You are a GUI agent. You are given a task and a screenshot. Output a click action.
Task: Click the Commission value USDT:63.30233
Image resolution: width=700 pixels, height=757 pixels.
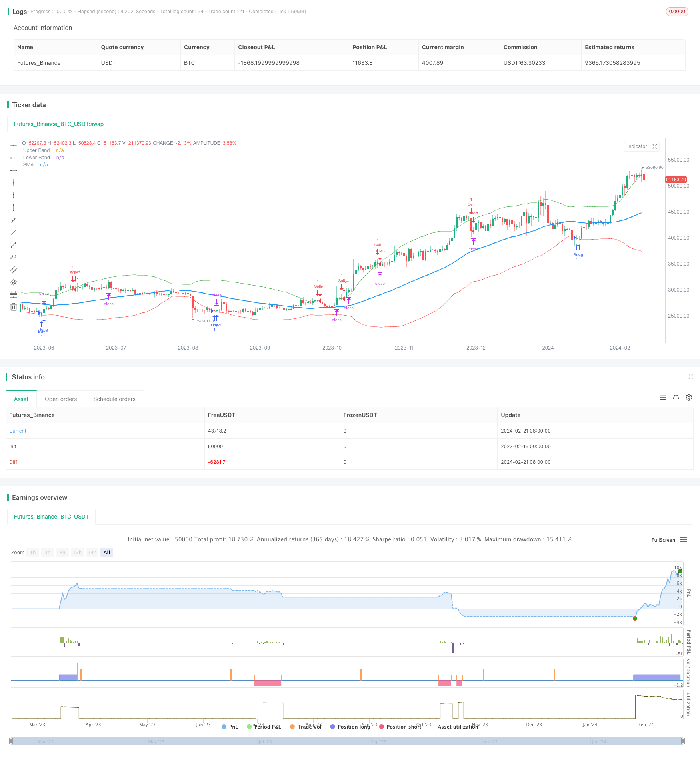pyautogui.click(x=524, y=63)
